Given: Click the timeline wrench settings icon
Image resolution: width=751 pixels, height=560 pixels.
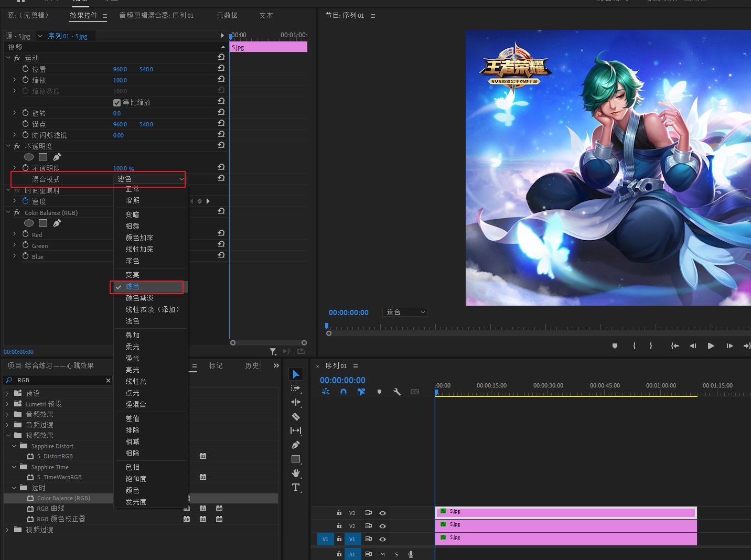Looking at the screenshot, I should pos(397,392).
